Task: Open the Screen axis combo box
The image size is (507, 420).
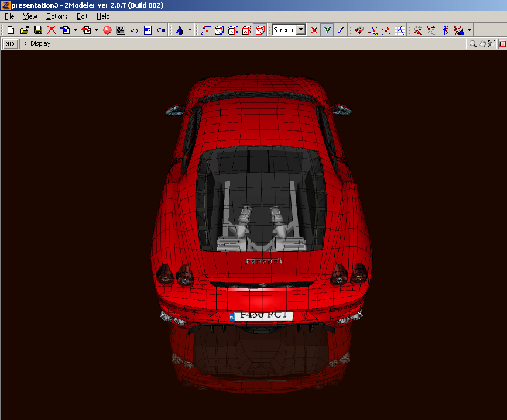Action: pyautogui.click(x=289, y=30)
